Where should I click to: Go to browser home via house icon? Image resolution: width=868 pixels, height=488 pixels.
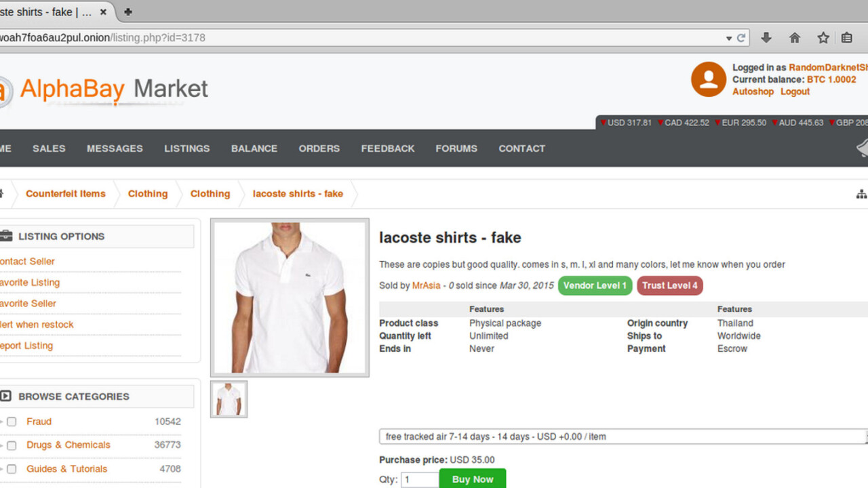pos(795,38)
